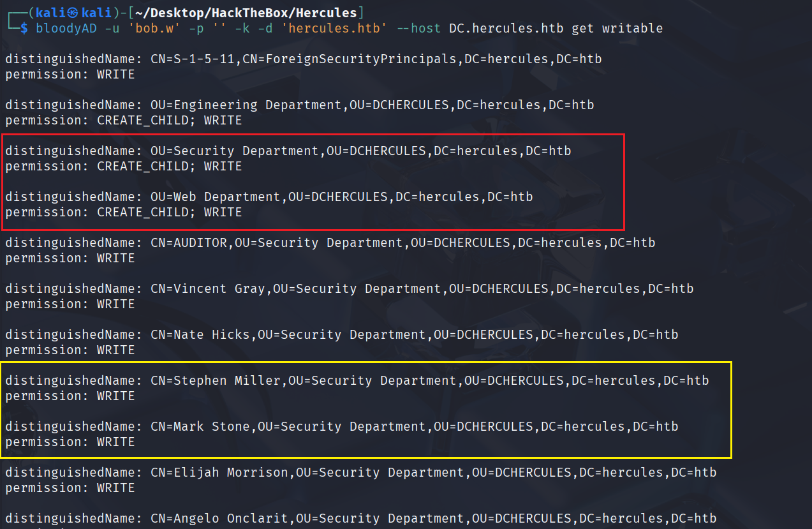Select the CN=Nate Hicks distinguishedName line

[342, 335]
